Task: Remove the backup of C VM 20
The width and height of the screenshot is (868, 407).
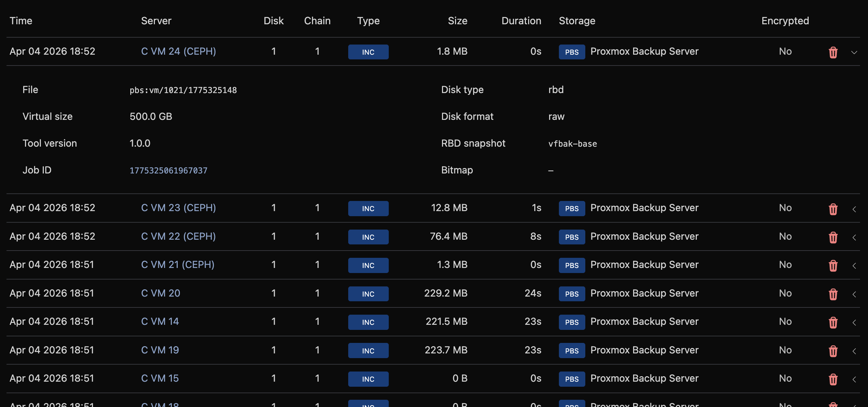Action: (x=833, y=295)
